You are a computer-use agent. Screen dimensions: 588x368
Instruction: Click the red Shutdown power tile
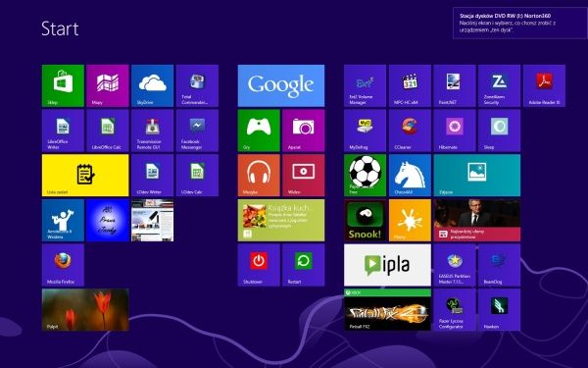pos(259,265)
